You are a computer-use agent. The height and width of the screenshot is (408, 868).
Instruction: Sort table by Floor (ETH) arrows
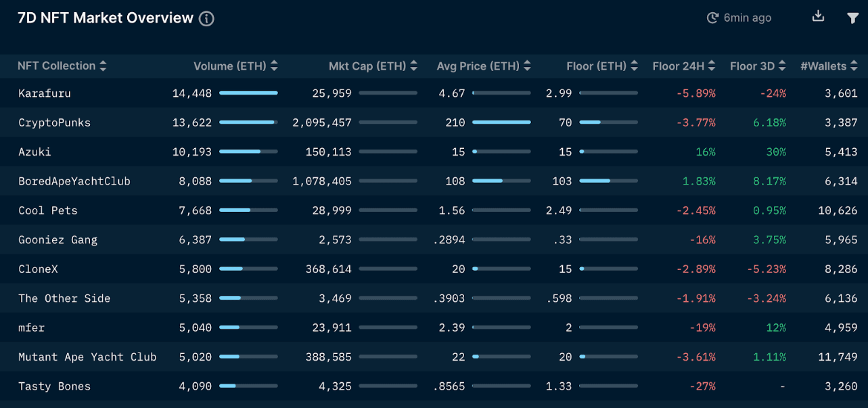(x=634, y=66)
